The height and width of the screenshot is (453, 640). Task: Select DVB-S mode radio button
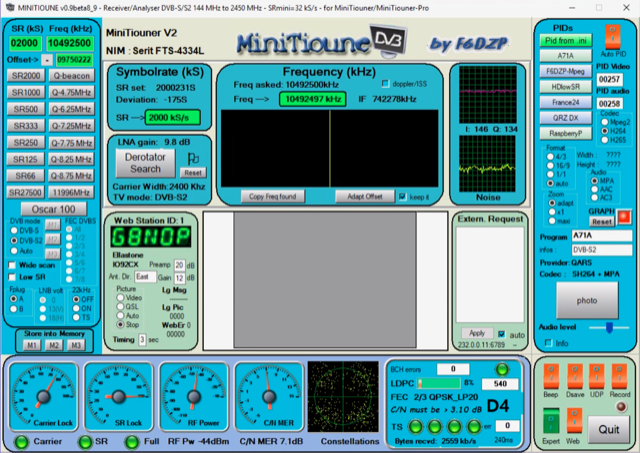coord(14,231)
